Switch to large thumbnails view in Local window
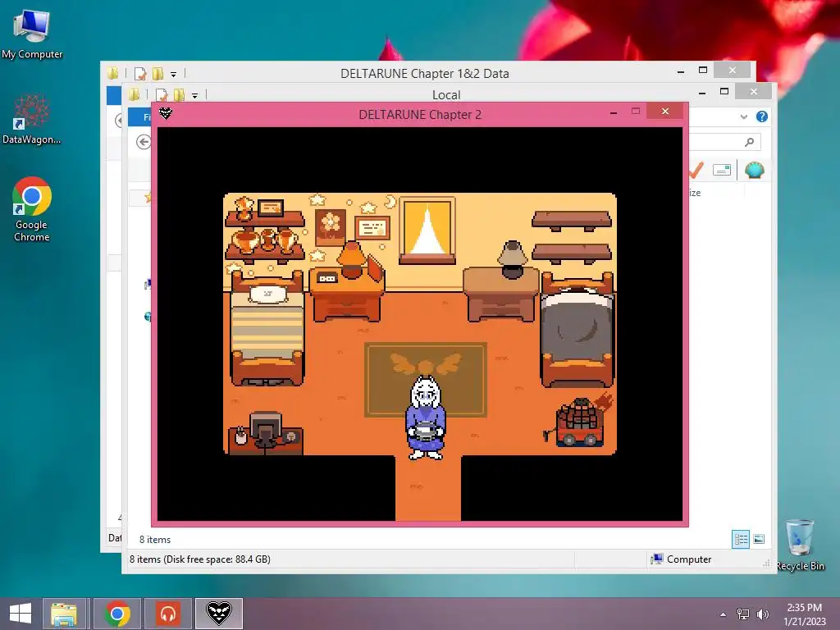The height and width of the screenshot is (630, 840). (759, 539)
